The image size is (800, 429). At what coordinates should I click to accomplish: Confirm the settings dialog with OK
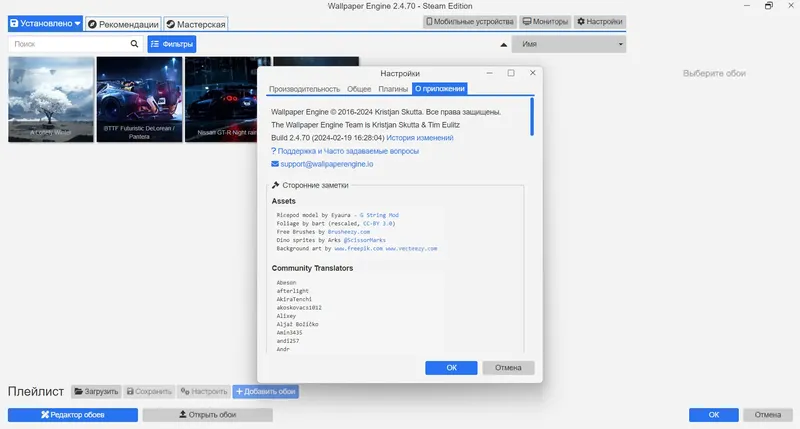(452, 368)
